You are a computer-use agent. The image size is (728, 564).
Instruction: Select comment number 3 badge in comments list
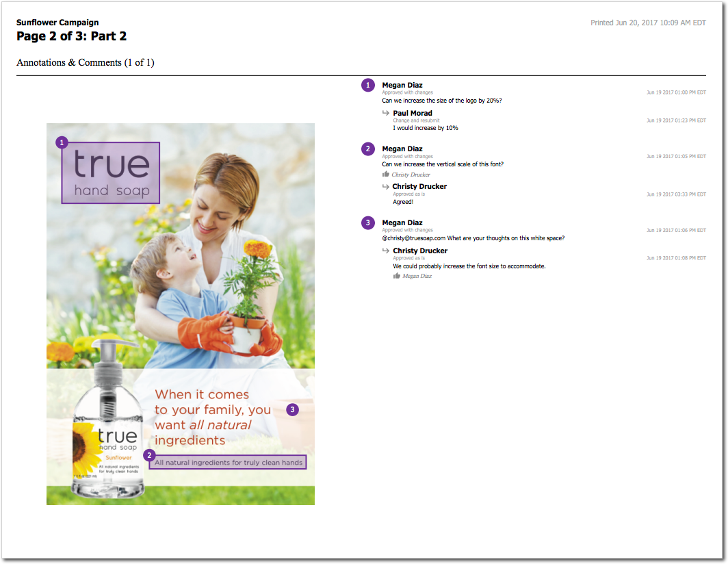[x=368, y=222]
